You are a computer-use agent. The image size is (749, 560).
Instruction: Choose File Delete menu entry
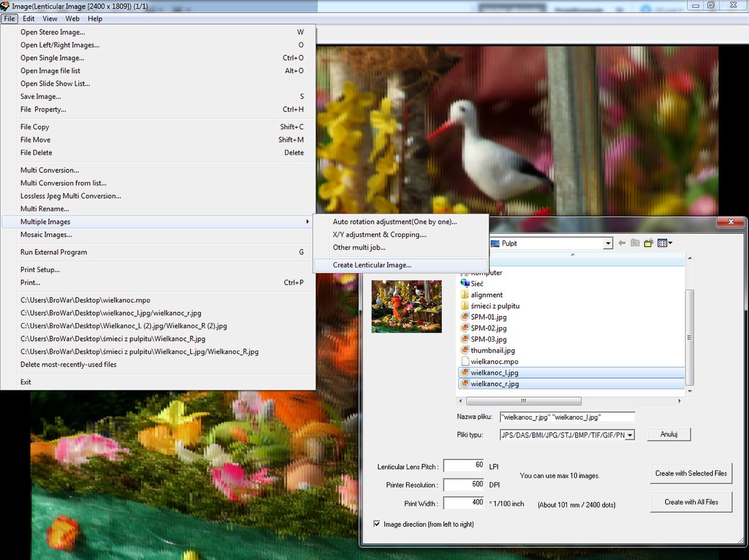pos(158,153)
